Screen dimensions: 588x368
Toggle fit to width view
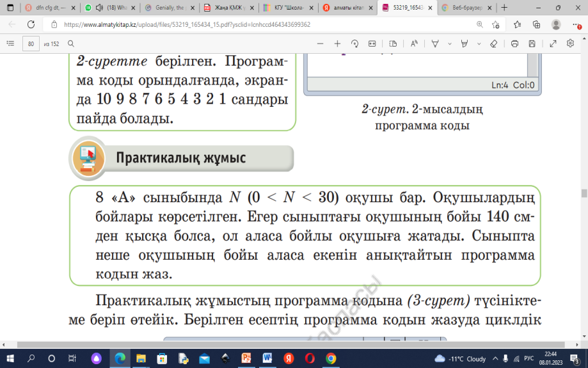click(x=372, y=44)
